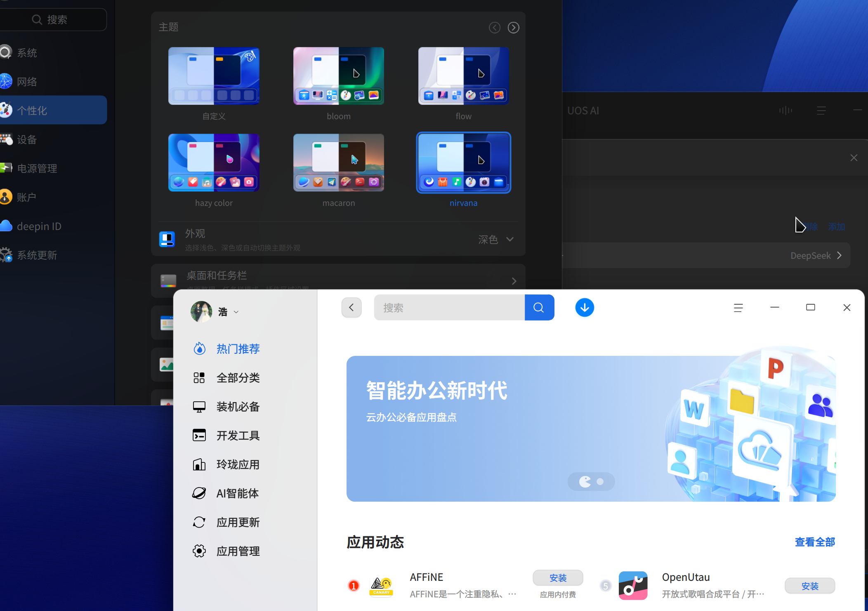Image resolution: width=868 pixels, height=611 pixels.
Task: Open OpenUtau app icon
Action: pos(633,586)
